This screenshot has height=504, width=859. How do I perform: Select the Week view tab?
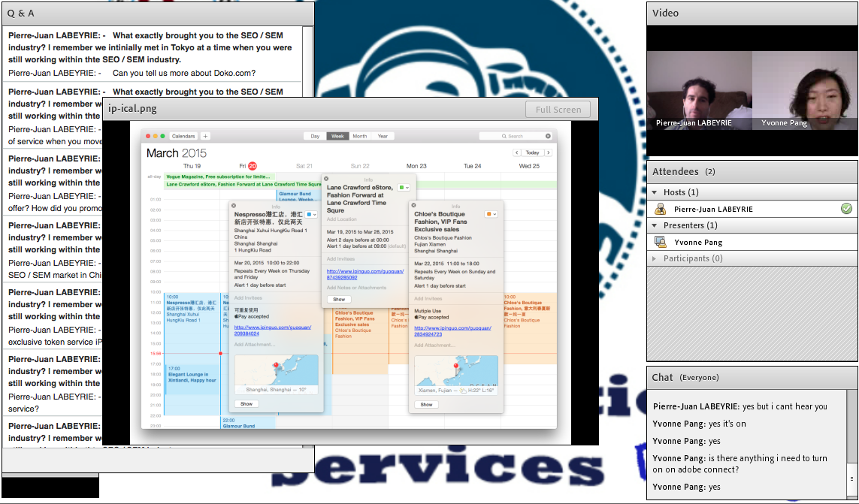click(337, 136)
